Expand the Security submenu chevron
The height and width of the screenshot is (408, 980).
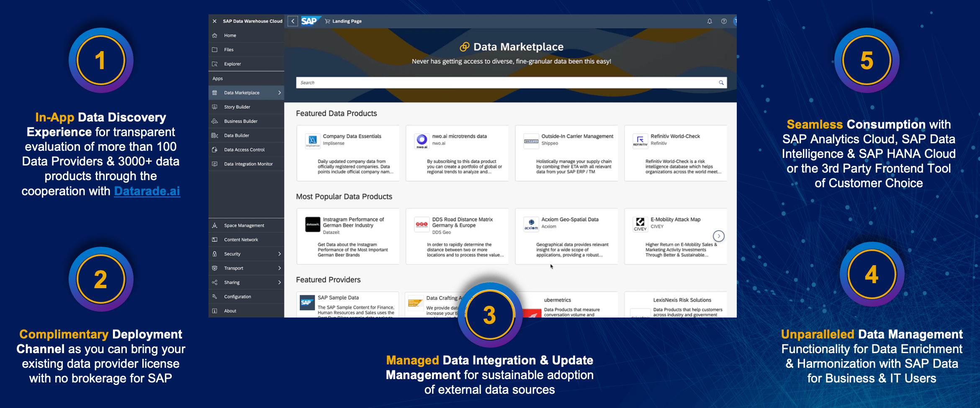point(280,254)
